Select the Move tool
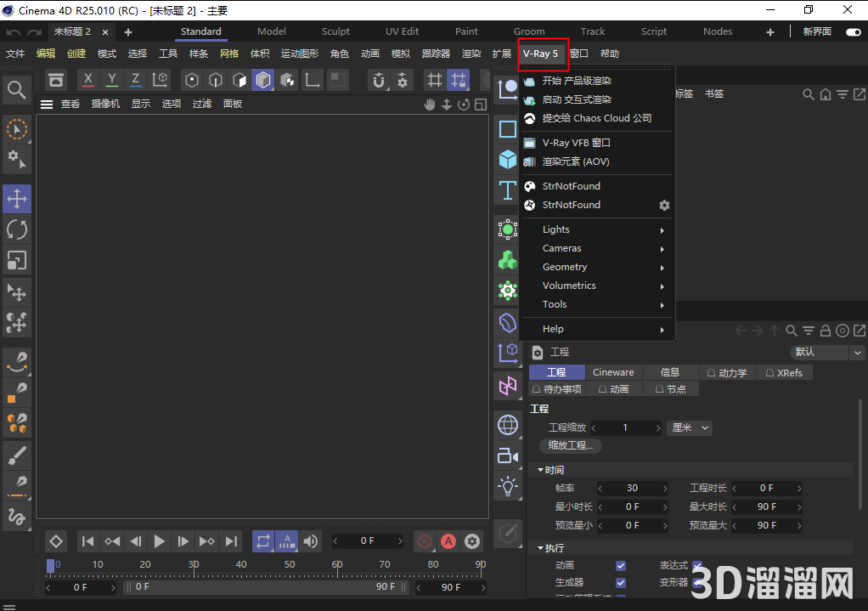The image size is (868, 611). tap(17, 198)
